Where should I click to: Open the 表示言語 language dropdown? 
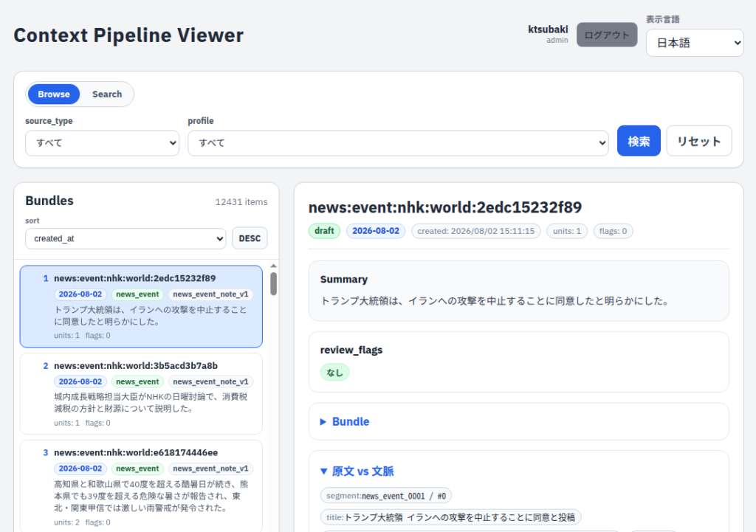695,43
